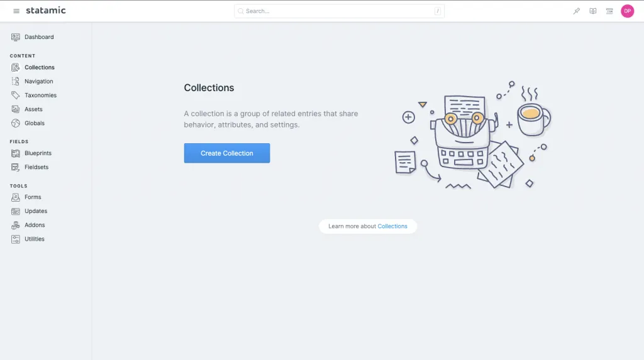Open Blueprints under Fields
The width and height of the screenshot is (644, 360).
click(38, 153)
